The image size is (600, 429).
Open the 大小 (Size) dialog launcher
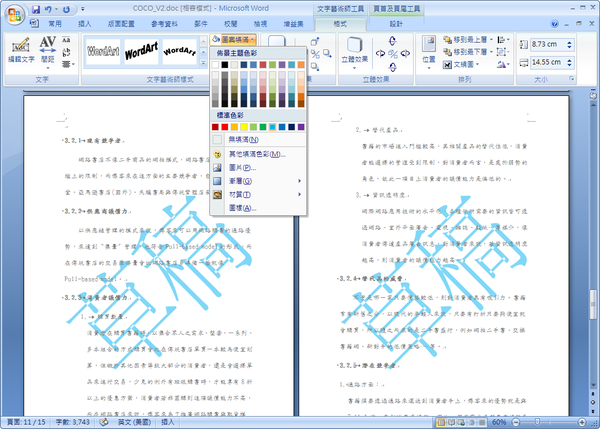pos(572,79)
